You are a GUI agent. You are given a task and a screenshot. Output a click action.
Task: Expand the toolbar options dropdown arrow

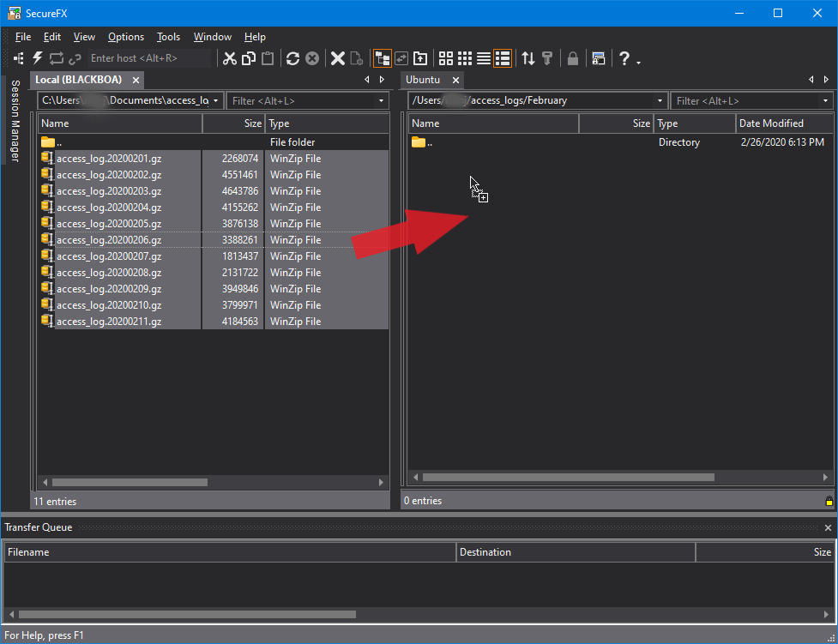click(639, 63)
